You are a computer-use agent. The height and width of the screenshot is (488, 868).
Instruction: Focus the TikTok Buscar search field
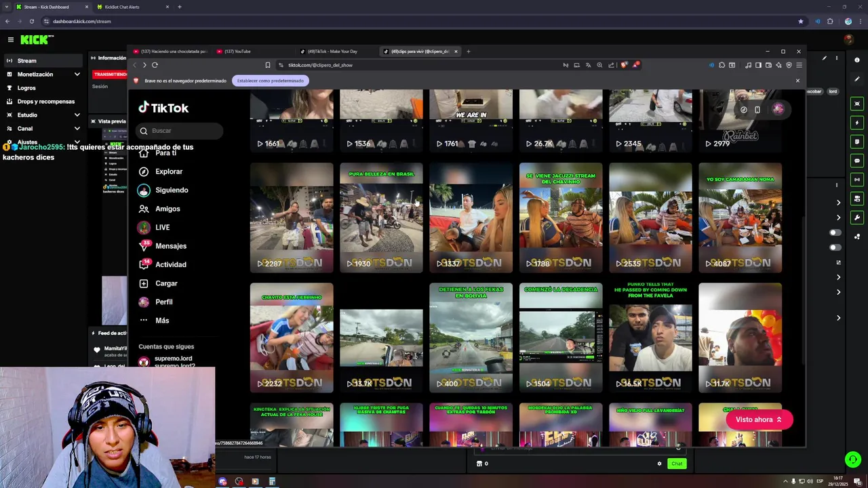click(x=179, y=131)
